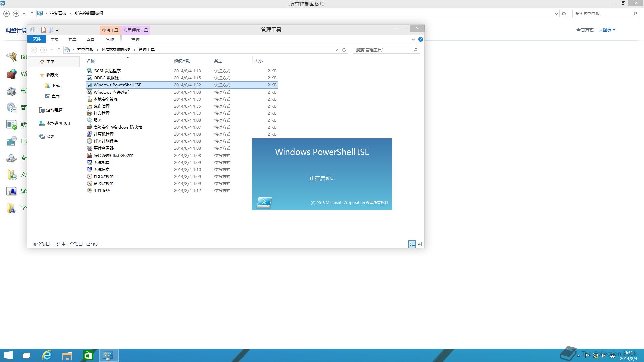
Task: Expand 控制面板 breadcrumb arrow in 管理工具
Action: point(98,50)
